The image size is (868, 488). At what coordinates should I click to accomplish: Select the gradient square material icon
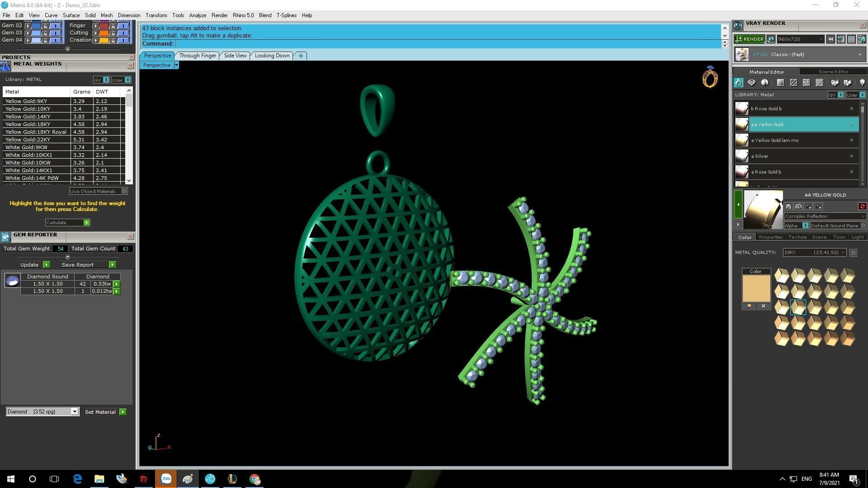tap(780, 83)
